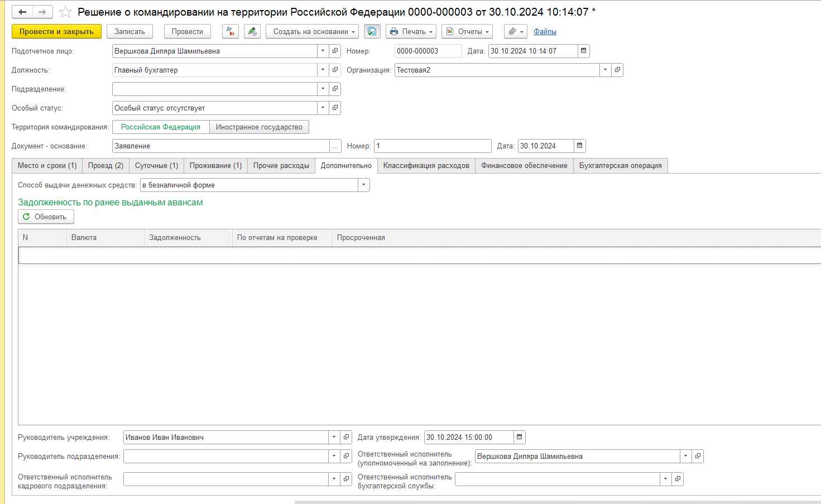The image size is (821, 504).
Task: Open the Создать на основании menu
Action: click(x=312, y=31)
